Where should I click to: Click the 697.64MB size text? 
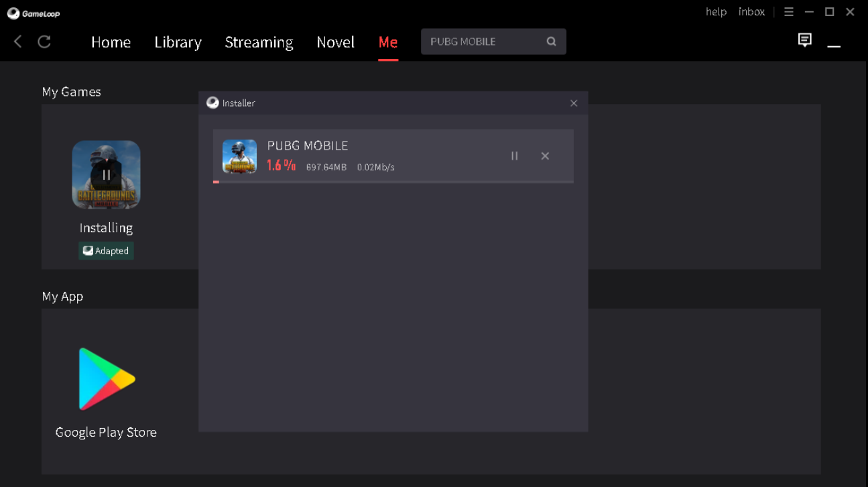click(x=326, y=167)
